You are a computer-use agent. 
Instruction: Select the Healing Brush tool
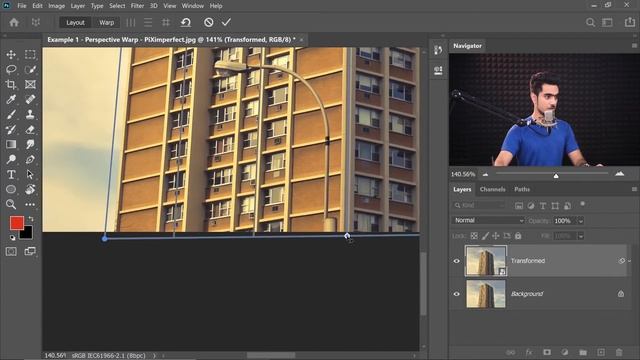[30, 100]
